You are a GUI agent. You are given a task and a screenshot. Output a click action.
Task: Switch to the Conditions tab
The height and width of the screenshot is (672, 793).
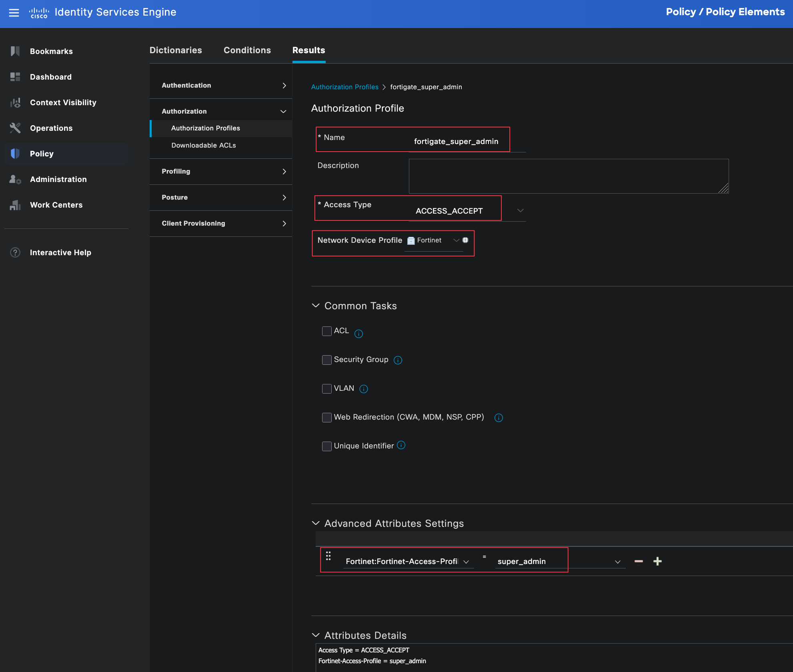(x=247, y=50)
